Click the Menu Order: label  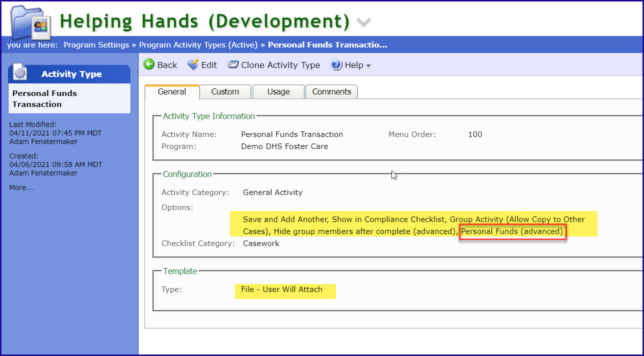(x=412, y=134)
